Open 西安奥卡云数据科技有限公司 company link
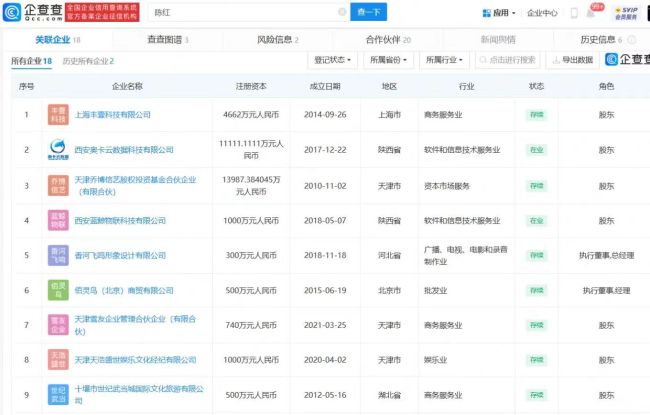 click(124, 150)
